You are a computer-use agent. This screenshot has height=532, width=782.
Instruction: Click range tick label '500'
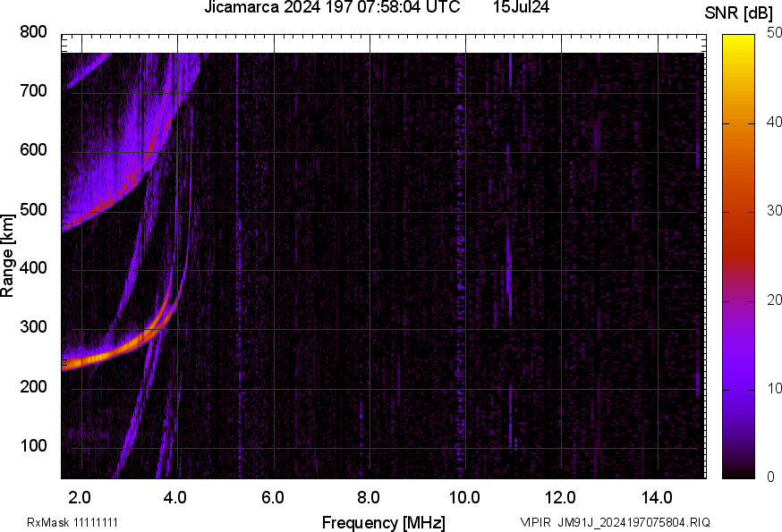(x=33, y=209)
